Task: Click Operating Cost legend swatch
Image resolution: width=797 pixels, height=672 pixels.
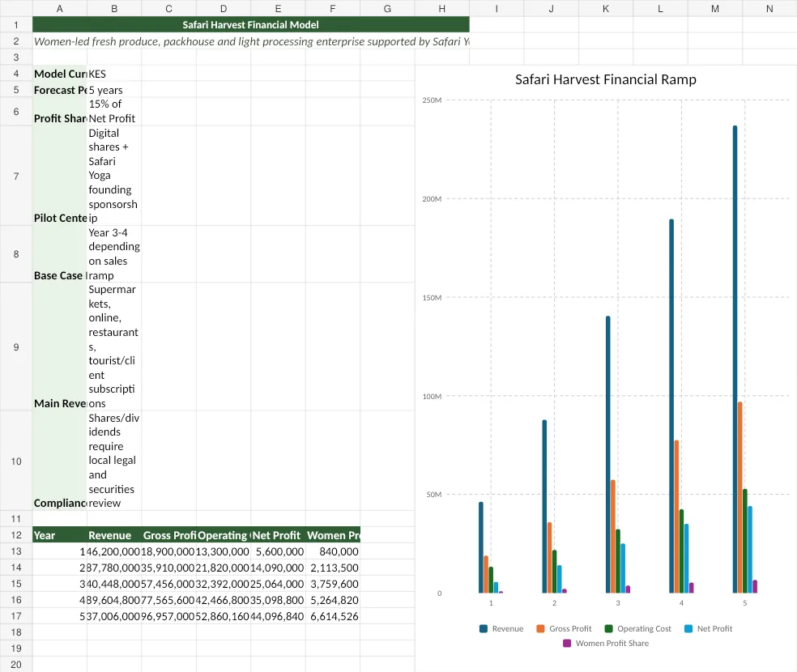Action: click(608, 628)
